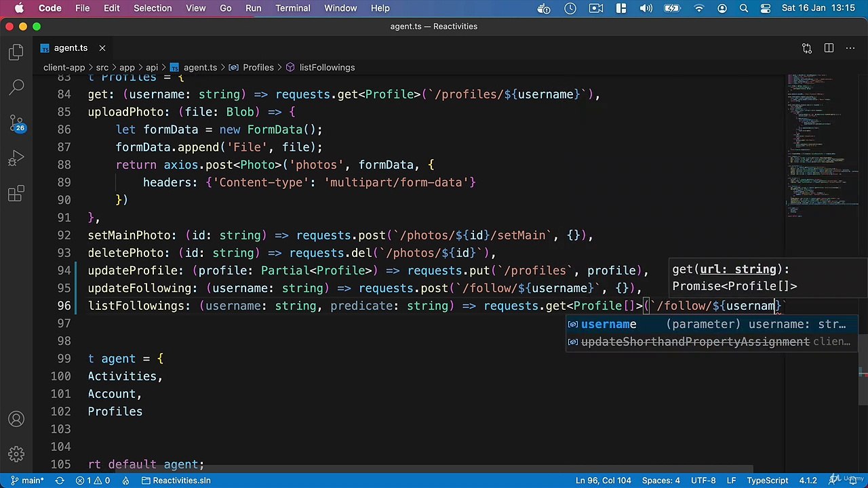
Task: Click the user account menu bar icon
Action: (722, 8)
